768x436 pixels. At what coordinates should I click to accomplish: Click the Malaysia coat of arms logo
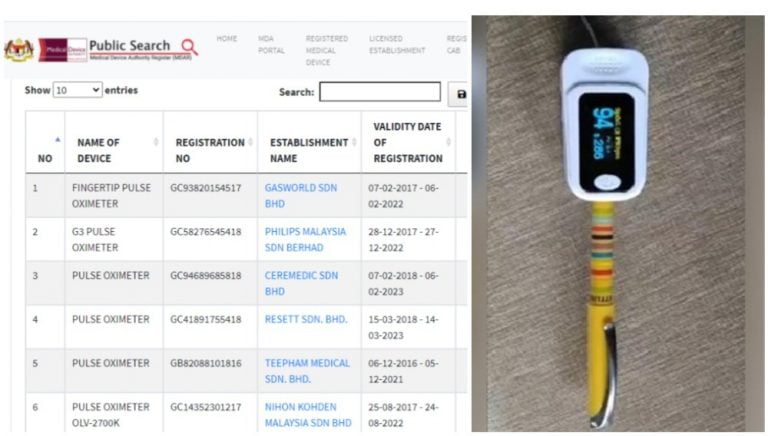[19, 49]
